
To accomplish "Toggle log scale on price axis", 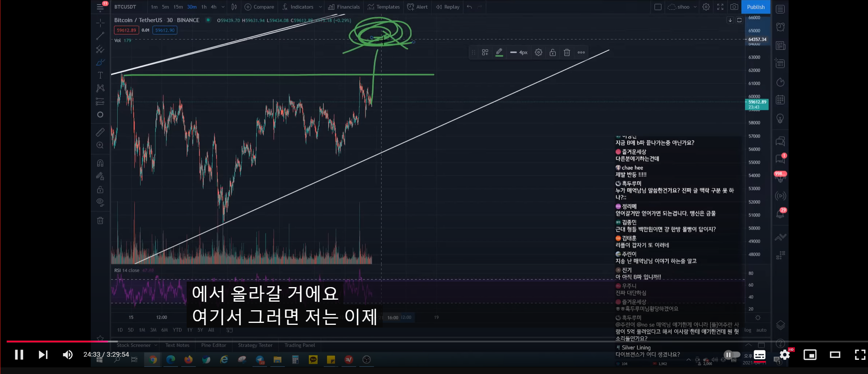I will tap(748, 330).
